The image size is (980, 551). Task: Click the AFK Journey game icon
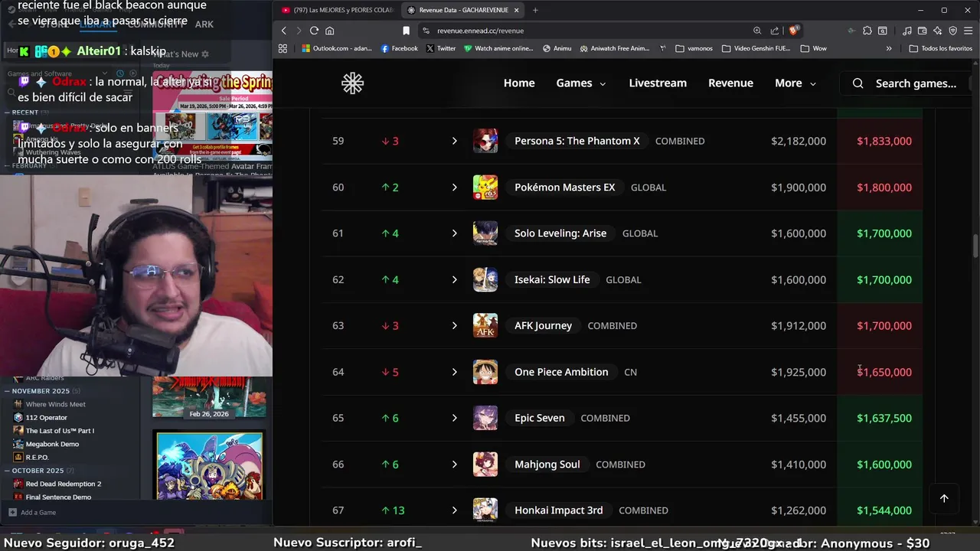point(485,325)
